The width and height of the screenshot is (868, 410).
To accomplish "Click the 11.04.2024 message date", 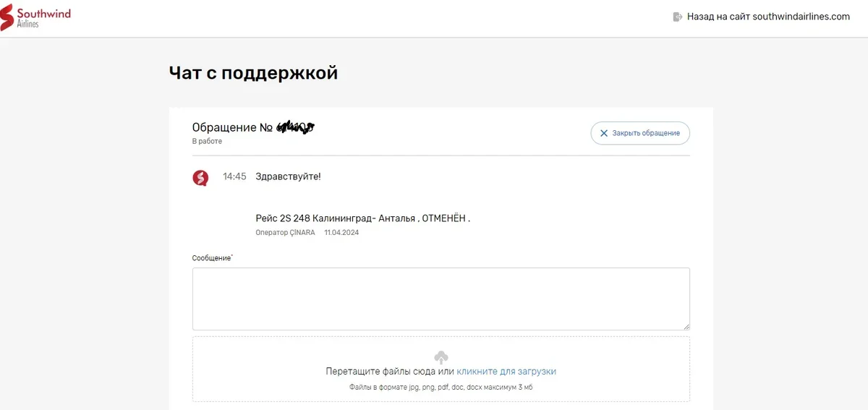I will click(x=341, y=233).
